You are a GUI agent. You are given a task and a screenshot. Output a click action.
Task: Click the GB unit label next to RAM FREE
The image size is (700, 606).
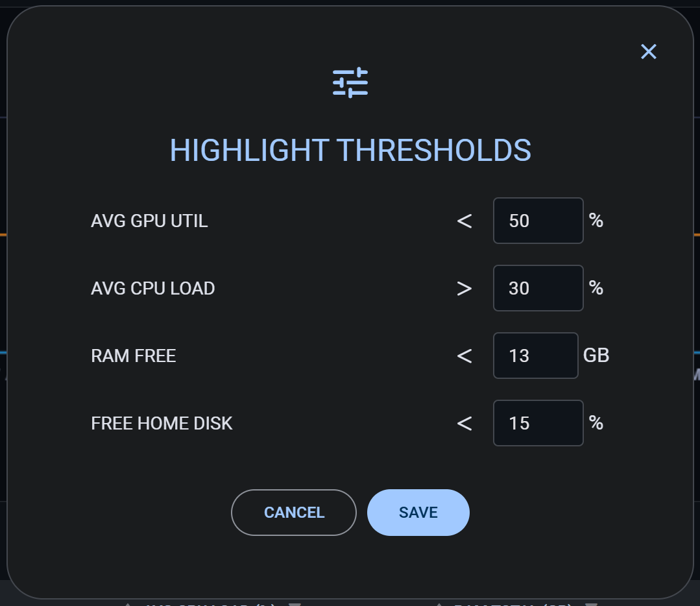point(598,356)
